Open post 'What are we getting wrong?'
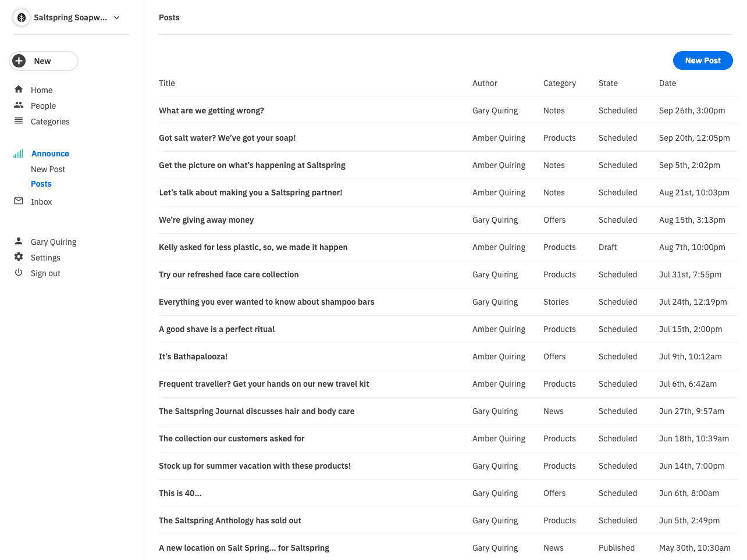747x560 pixels. pyautogui.click(x=211, y=110)
